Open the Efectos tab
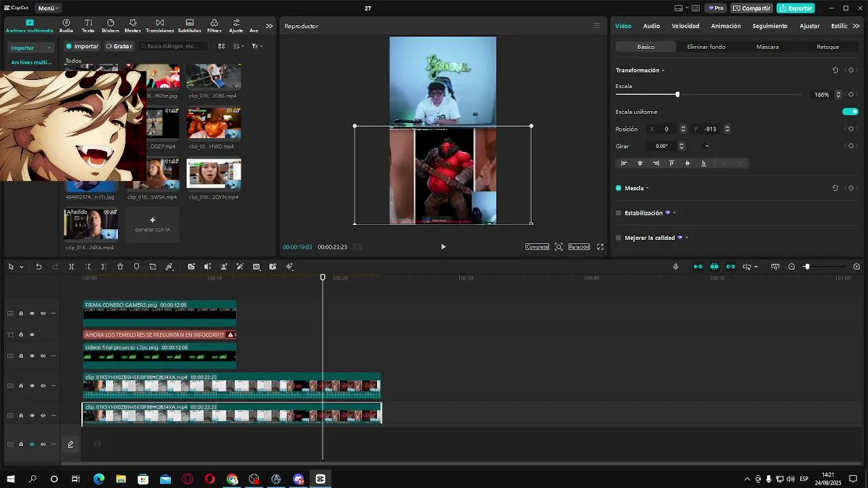This screenshot has width=868, height=488. tap(133, 26)
